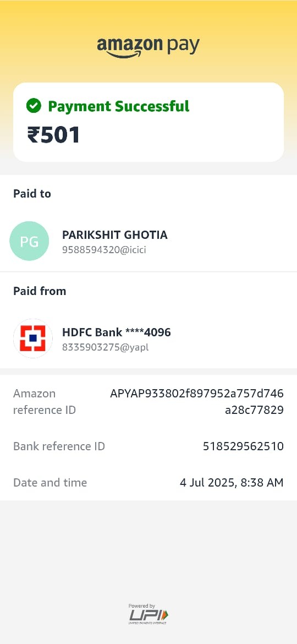Tap the Amazon reference ID label
Screen dimensions: 297x644
point(45,402)
